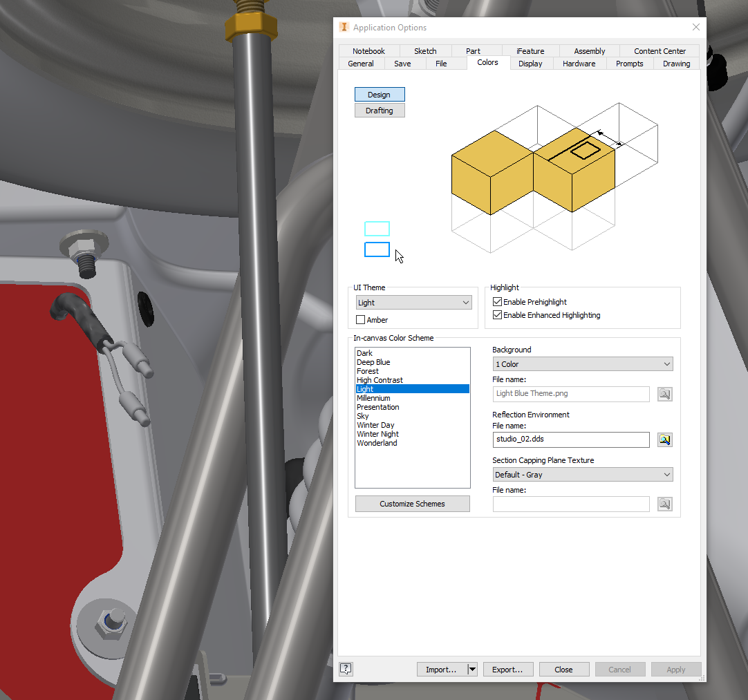Toggle Enable Enhanced Highlighting

[x=497, y=314]
